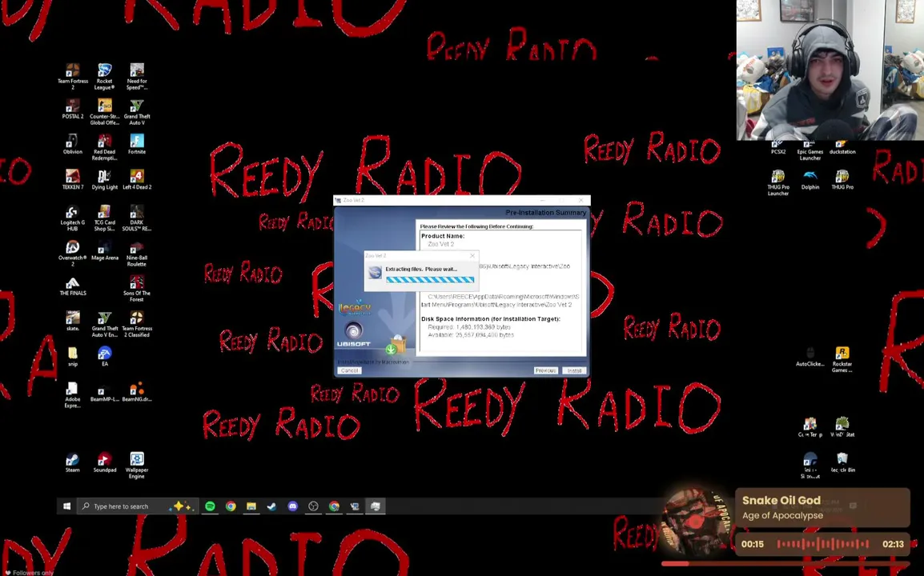This screenshot has height=576, width=924.
Task: Open File Explorer from the taskbar
Action: click(251, 506)
